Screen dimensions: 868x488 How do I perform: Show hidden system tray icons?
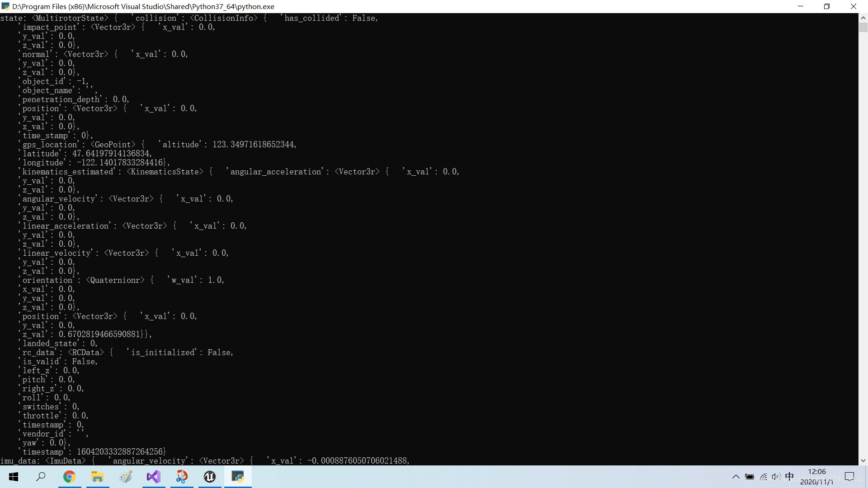point(736,477)
